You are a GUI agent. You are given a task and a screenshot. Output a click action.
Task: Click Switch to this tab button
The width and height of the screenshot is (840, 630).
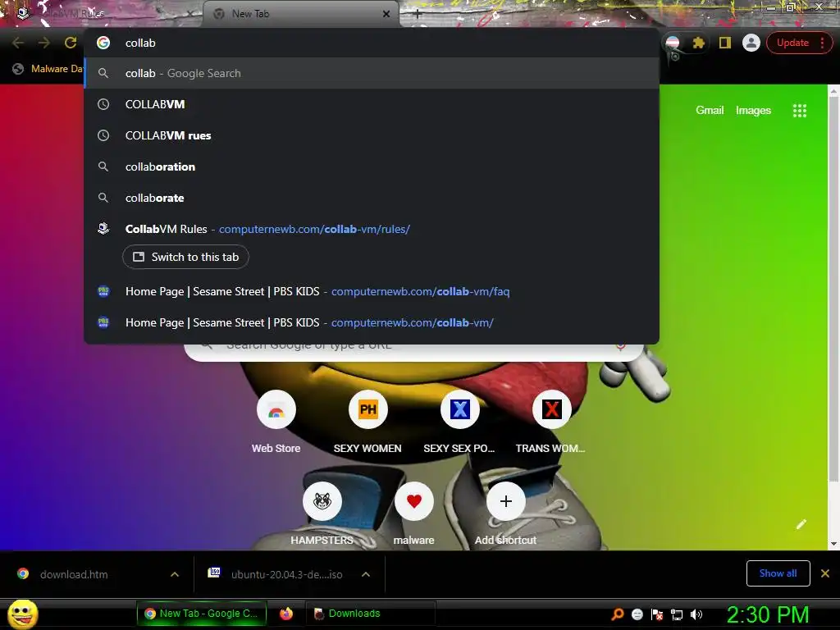coord(185,257)
